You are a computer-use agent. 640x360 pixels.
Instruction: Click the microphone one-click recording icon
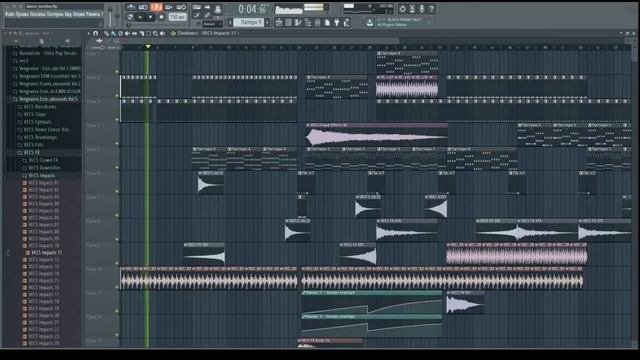click(x=422, y=9)
